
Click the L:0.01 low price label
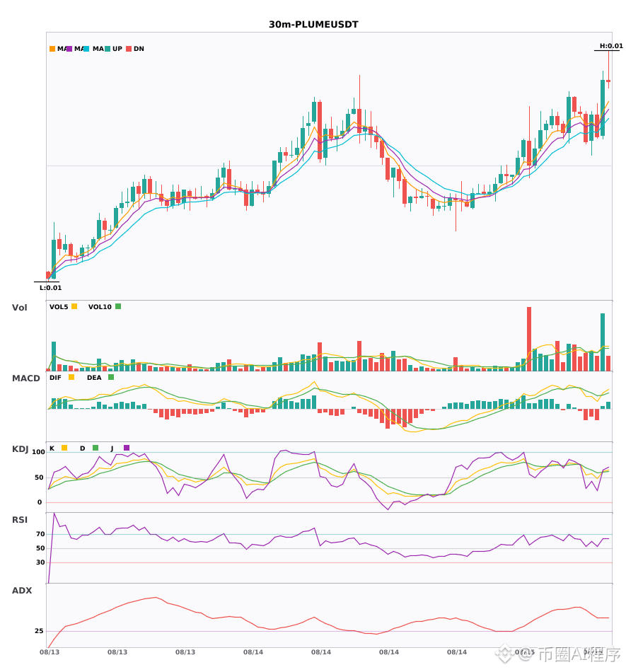50,288
